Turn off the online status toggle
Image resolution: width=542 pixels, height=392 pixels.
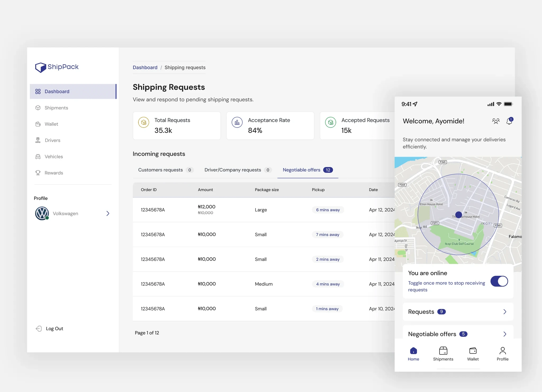click(499, 281)
